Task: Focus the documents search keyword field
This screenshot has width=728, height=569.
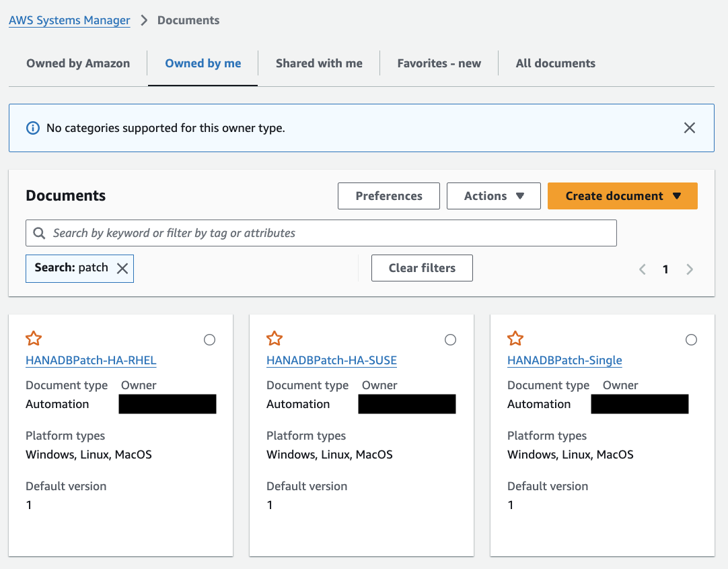Action: (x=330, y=233)
